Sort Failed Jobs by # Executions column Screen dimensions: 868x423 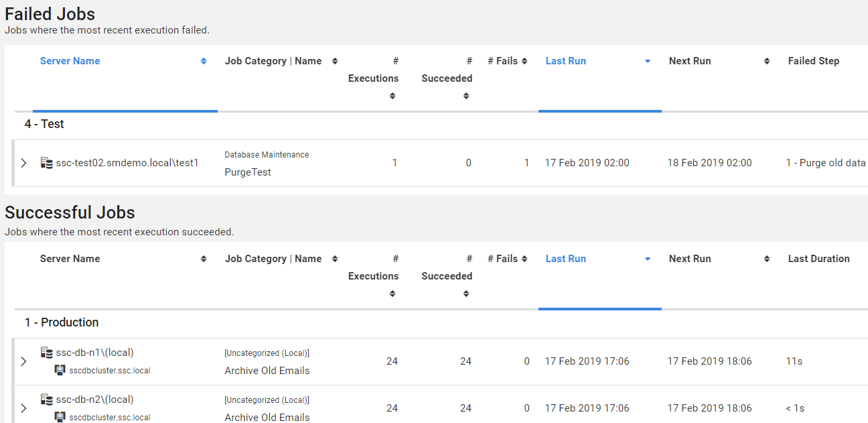373,78
